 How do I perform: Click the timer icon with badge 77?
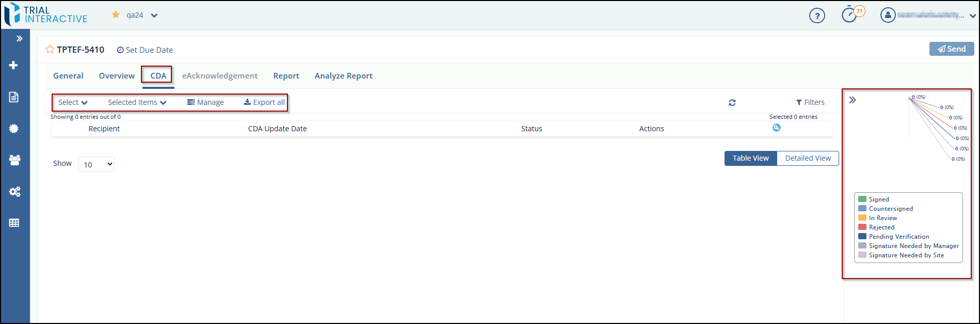tap(849, 14)
